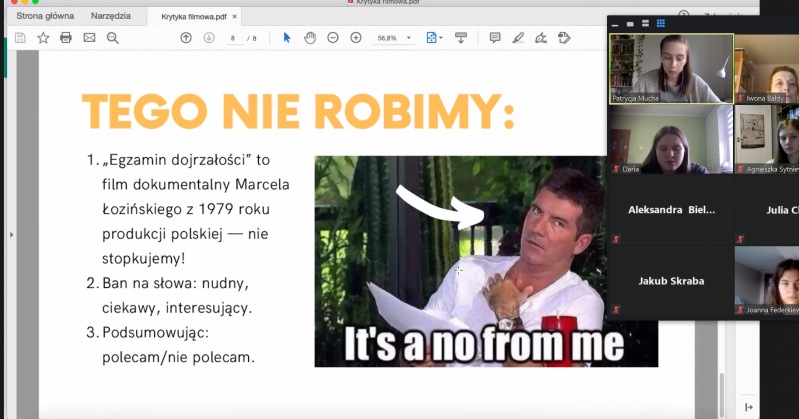Select the Krytyka filmowa.pdf document tab
Image resolution: width=799 pixels, height=419 pixels.
coord(194,16)
